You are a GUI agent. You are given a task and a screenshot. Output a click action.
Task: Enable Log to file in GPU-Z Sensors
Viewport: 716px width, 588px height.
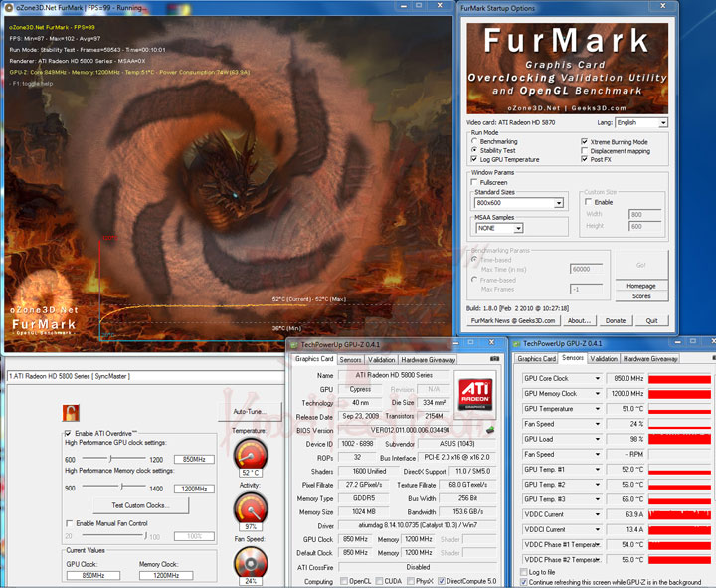(x=523, y=572)
